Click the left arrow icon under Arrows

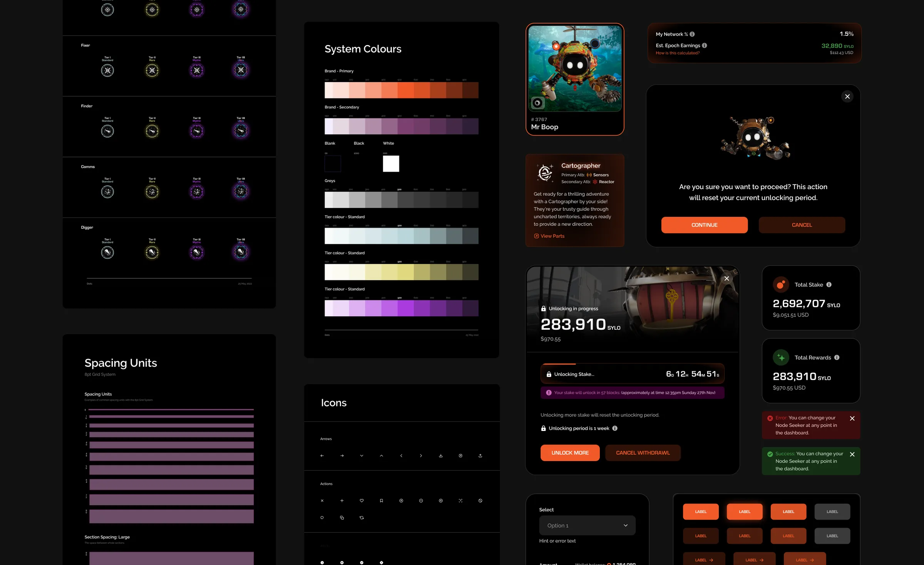click(x=322, y=456)
